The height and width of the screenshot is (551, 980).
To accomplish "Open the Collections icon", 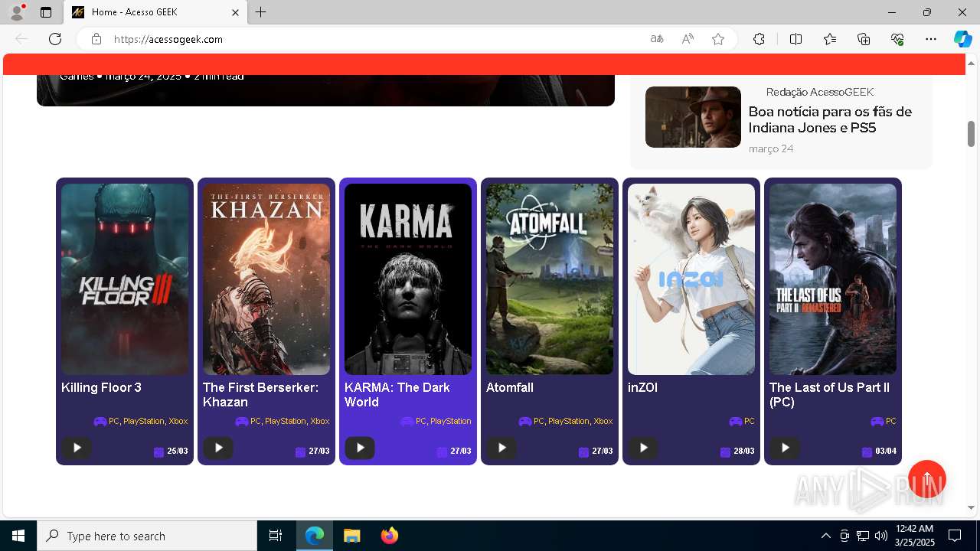I will 864,39.
